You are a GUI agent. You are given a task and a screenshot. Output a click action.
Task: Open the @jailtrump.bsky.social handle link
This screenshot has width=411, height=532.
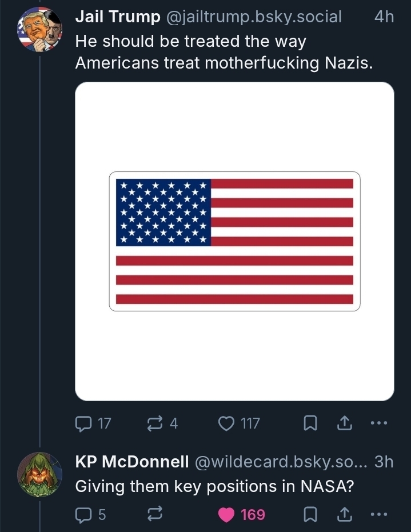click(253, 17)
